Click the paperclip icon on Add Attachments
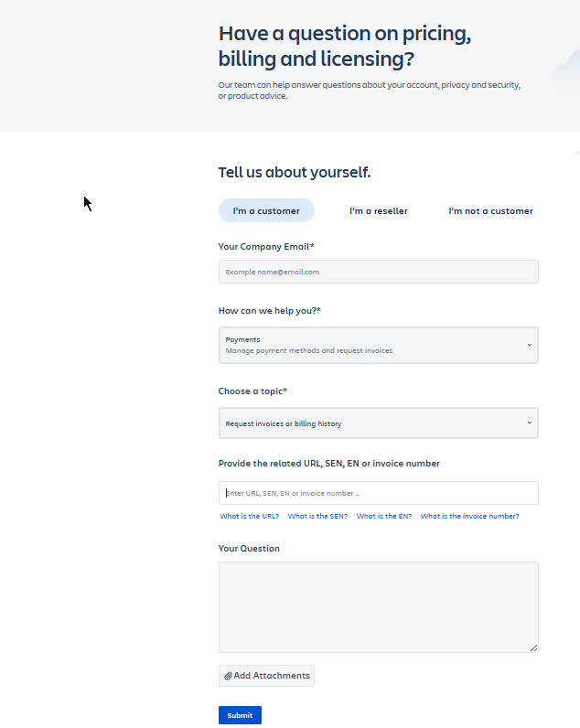The width and height of the screenshot is (580, 728). click(228, 676)
